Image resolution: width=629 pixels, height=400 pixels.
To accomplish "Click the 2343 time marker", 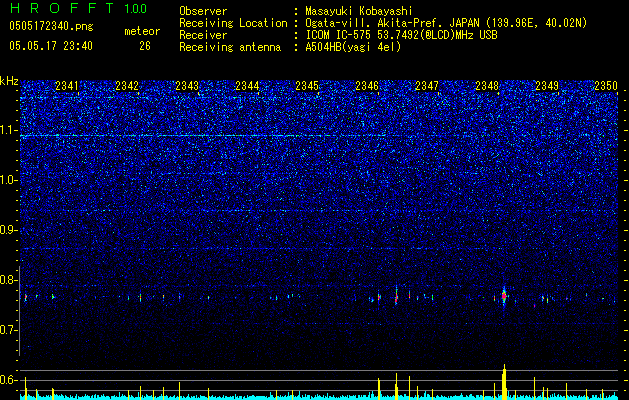I will [187, 86].
